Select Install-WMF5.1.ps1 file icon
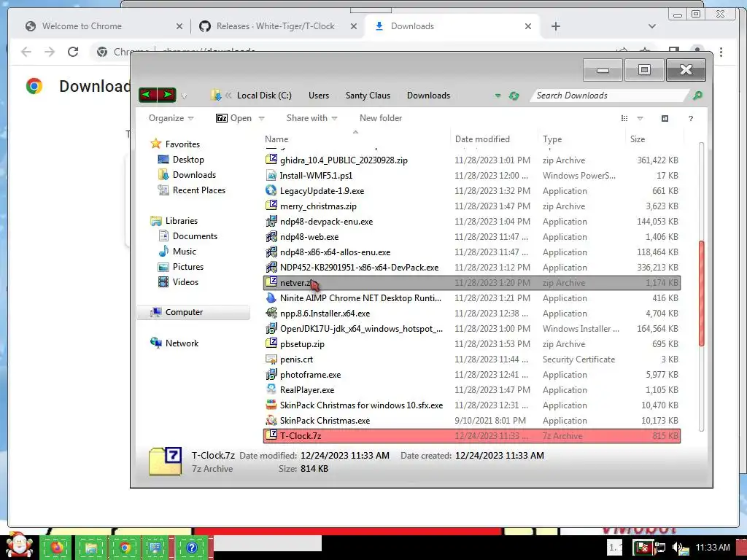This screenshot has height=560, width=747. point(271,175)
